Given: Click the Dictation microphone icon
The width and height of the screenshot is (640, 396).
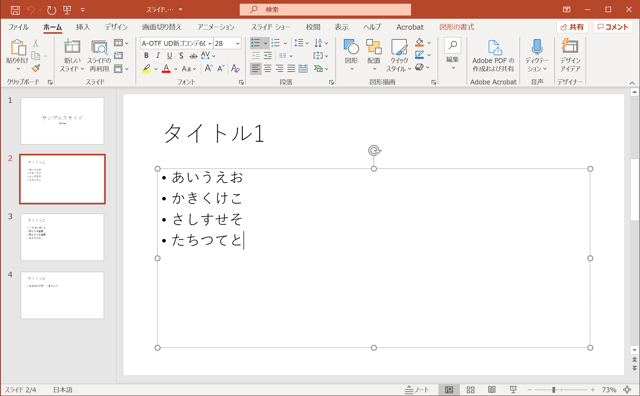Looking at the screenshot, I should pyautogui.click(x=537, y=47).
